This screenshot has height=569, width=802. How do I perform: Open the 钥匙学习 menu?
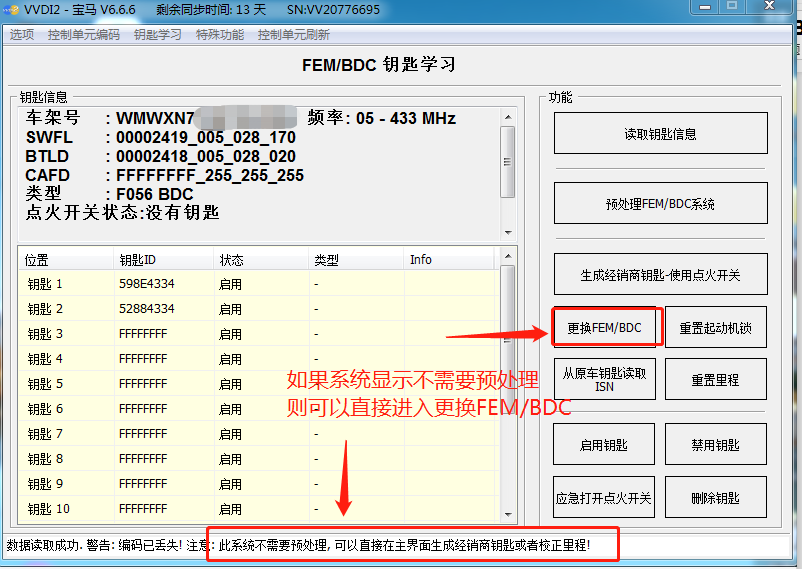158,35
